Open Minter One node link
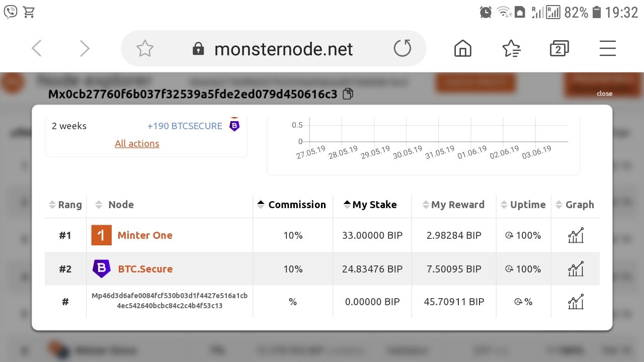The width and height of the screenshot is (644, 362). [x=145, y=235]
